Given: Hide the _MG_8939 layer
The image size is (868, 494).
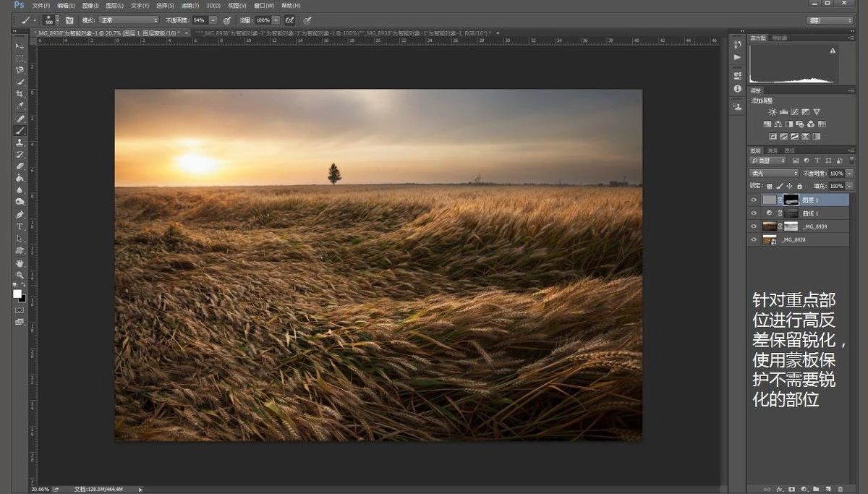Looking at the screenshot, I should 754,226.
